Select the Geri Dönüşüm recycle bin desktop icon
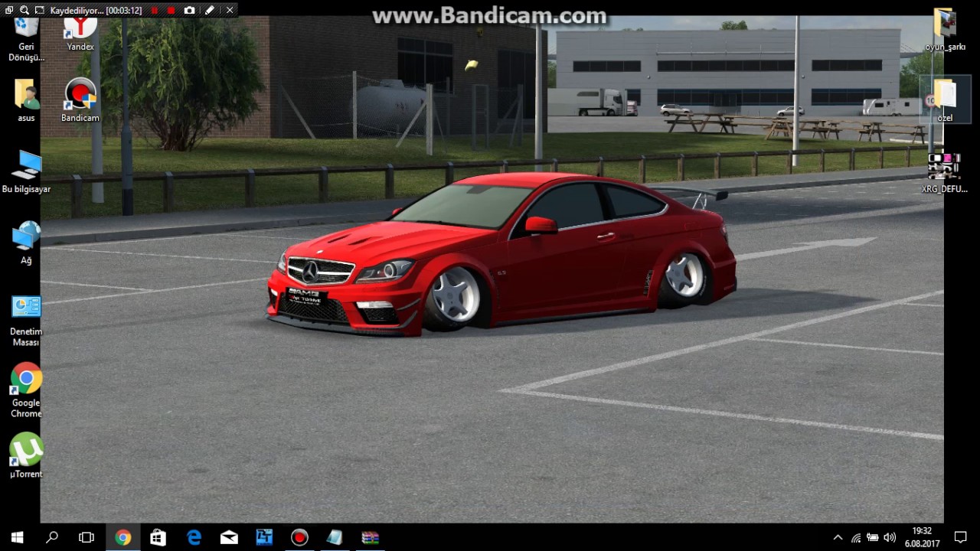 pos(26,40)
